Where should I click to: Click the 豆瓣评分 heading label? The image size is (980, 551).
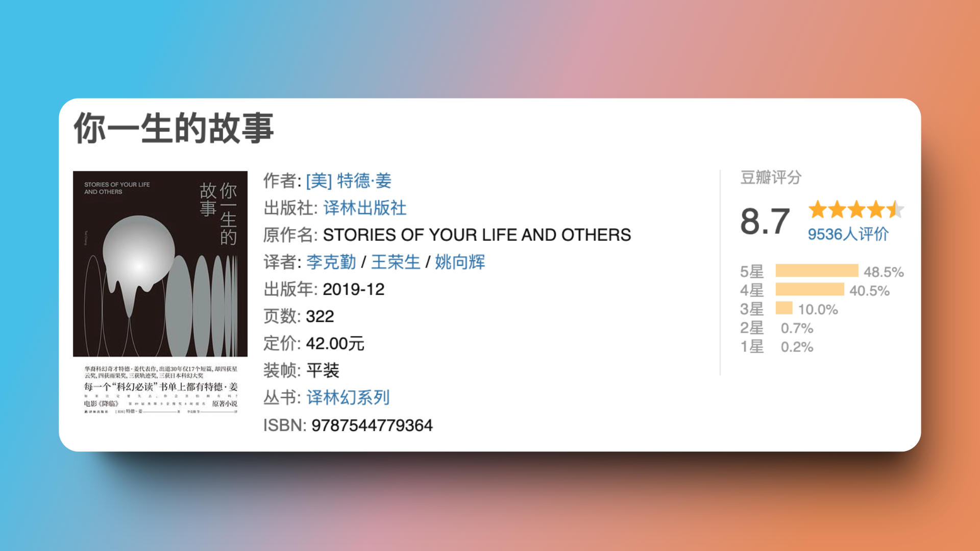(771, 178)
